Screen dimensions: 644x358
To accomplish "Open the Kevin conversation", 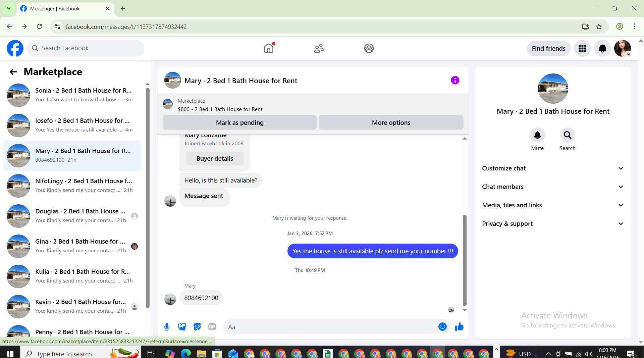I will click(x=72, y=307).
